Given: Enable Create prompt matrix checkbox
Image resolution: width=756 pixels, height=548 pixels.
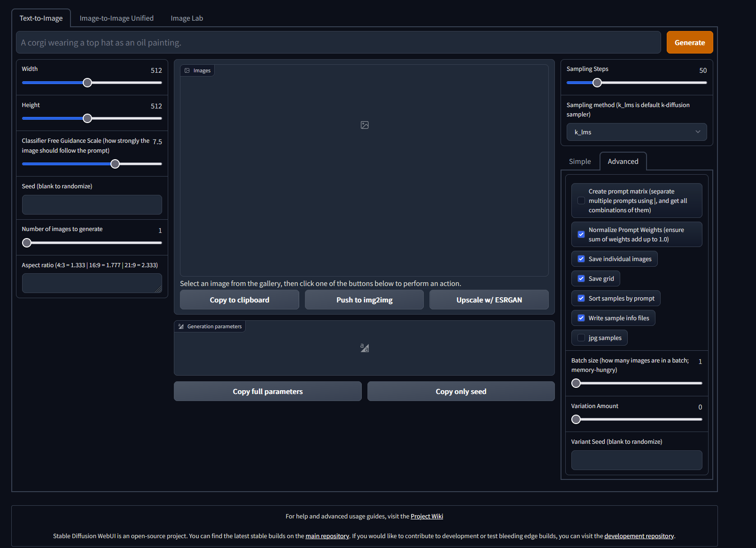Looking at the screenshot, I should [581, 201].
